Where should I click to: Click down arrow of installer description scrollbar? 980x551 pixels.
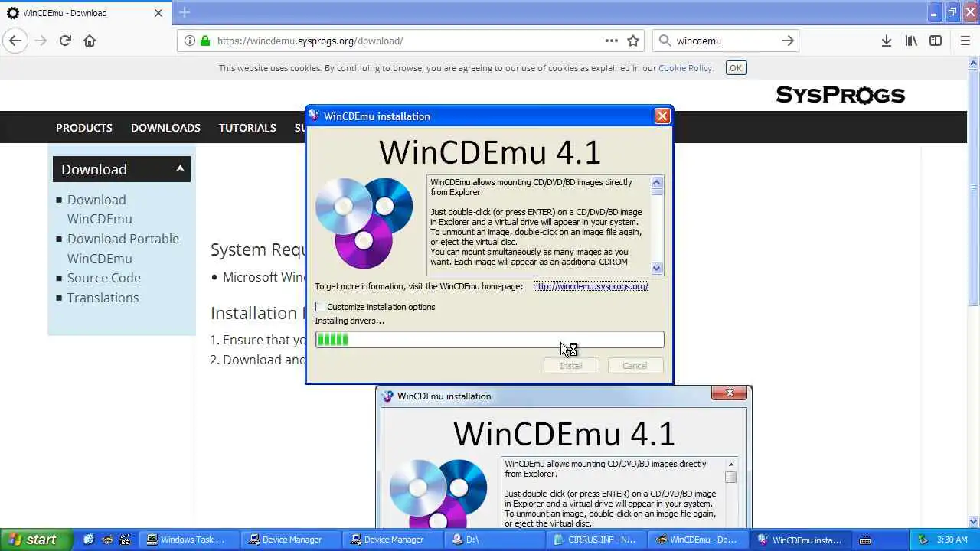pos(656,268)
